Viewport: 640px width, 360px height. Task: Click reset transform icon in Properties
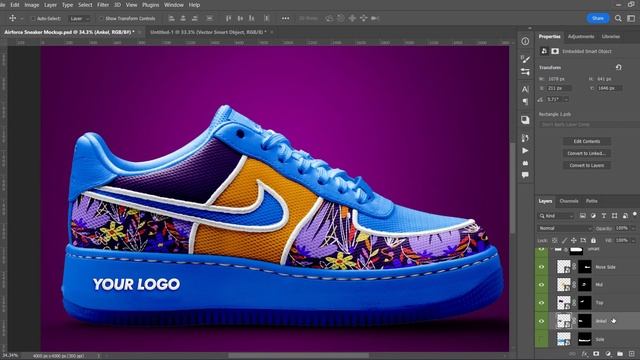[619, 67]
